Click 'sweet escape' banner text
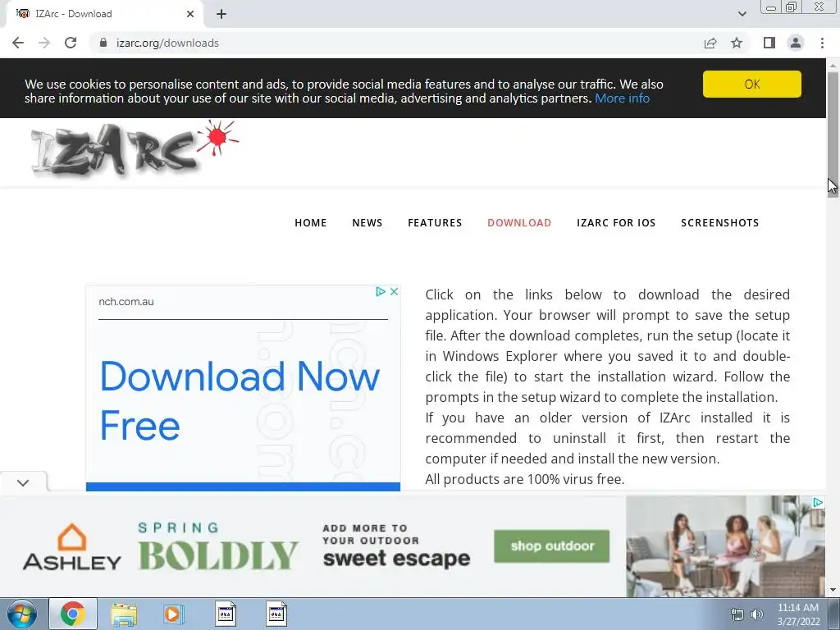Image resolution: width=840 pixels, height=630 pixels. pos(396,559)
